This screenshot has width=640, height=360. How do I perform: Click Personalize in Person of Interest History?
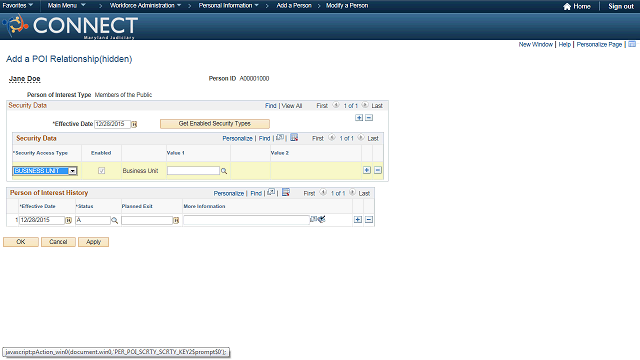tap(229, 193)
